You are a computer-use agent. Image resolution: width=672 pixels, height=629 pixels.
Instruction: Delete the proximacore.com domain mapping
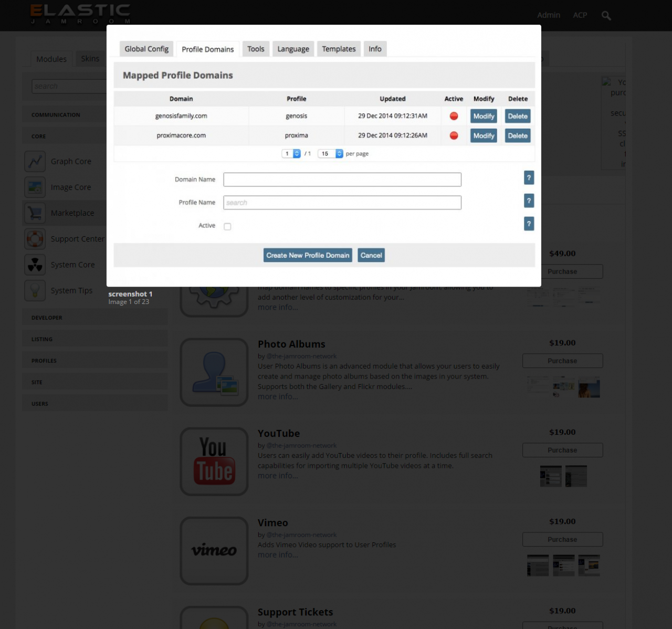pos(517,135)
